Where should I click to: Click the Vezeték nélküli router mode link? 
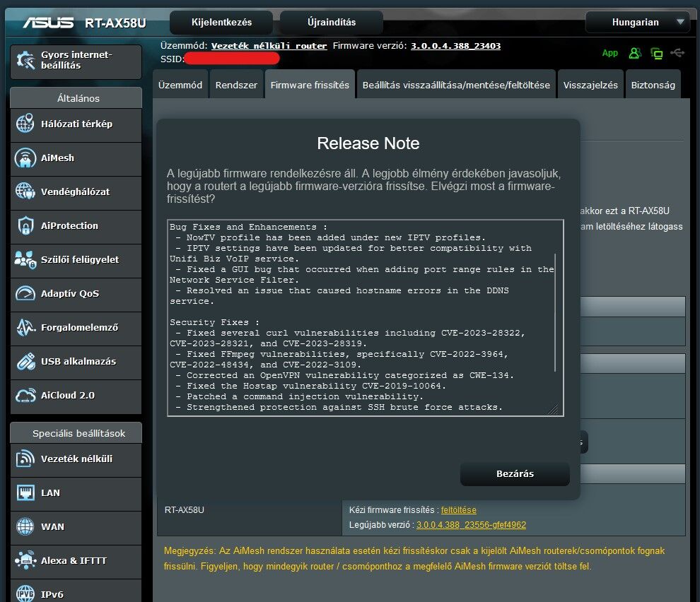point(269,45)
